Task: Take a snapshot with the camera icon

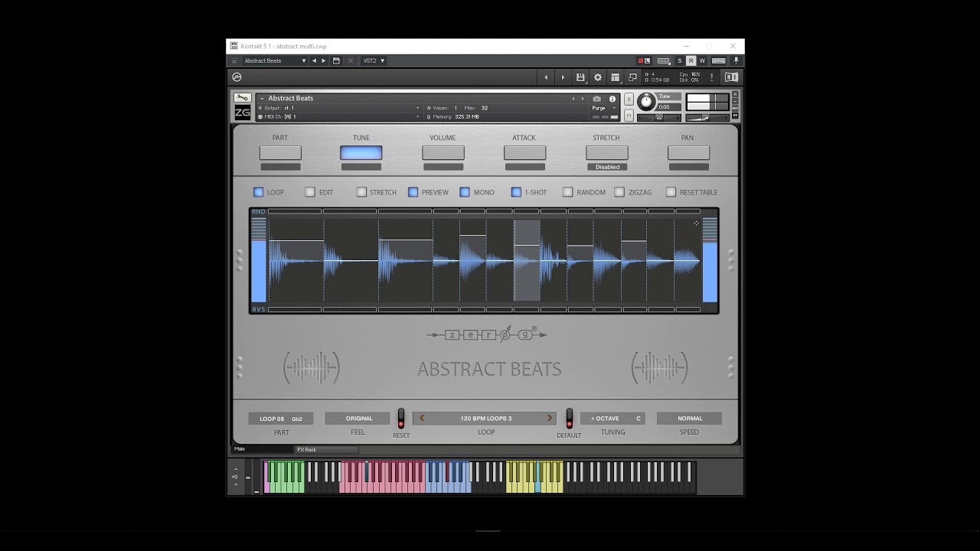Action: click(x=597, y=99)
